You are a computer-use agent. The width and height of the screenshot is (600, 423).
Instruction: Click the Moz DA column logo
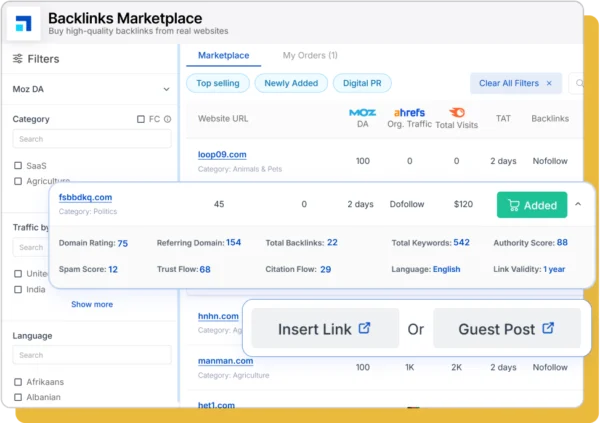pos(362,113)
